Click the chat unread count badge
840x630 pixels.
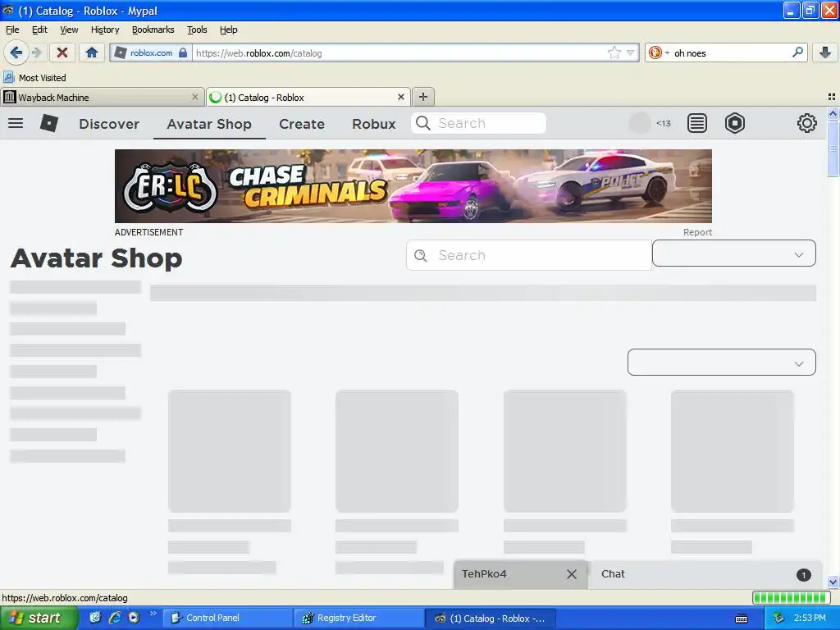tap(803, 575)
